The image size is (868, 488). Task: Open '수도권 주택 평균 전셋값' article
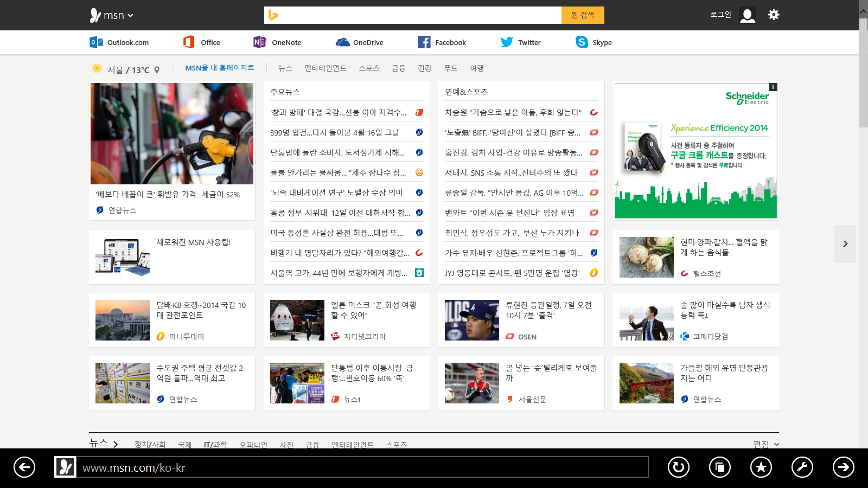[200, 373]
